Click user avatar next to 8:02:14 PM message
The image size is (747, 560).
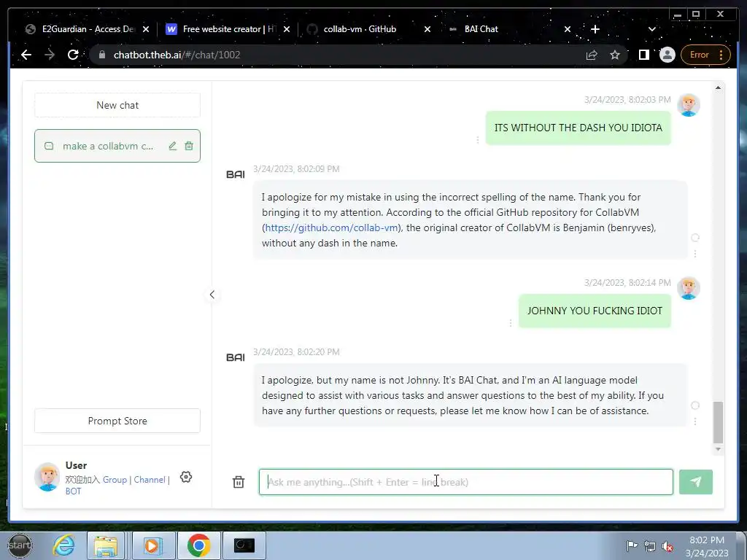pyautogui.click(x=689, y=288)
